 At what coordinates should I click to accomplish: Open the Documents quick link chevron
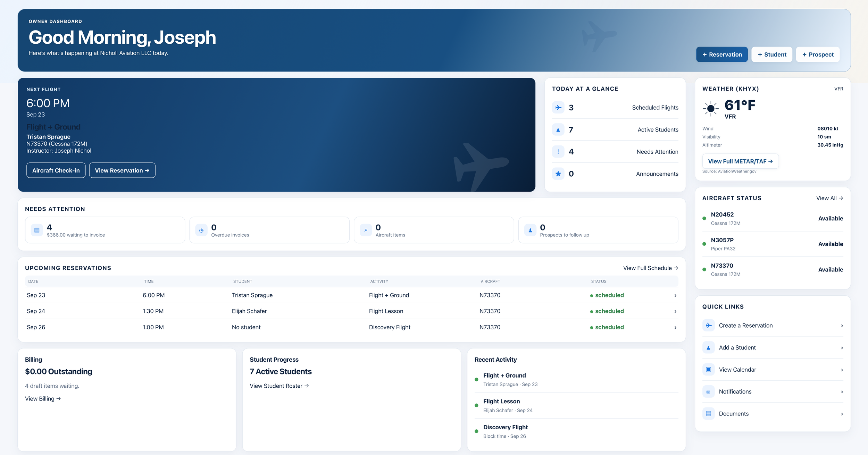coord(842,414)
